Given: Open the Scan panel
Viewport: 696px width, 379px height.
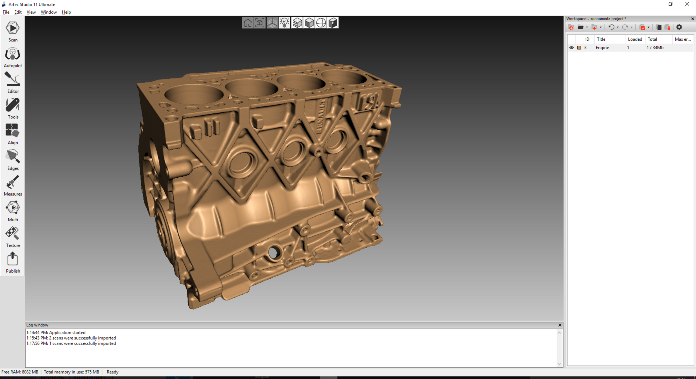Looking at the screenshot, I should click(x=12, y=31).
